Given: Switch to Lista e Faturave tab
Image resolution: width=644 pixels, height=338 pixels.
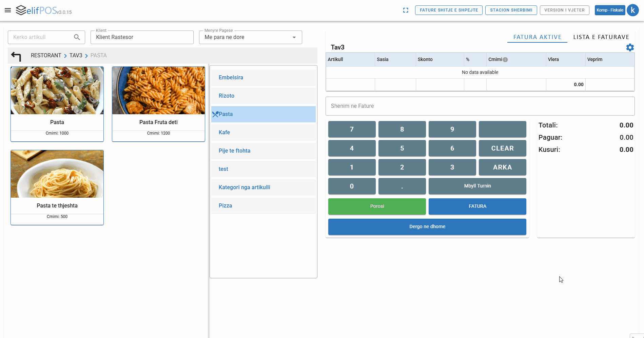Looking at the screenshot, I should point(601,37).
